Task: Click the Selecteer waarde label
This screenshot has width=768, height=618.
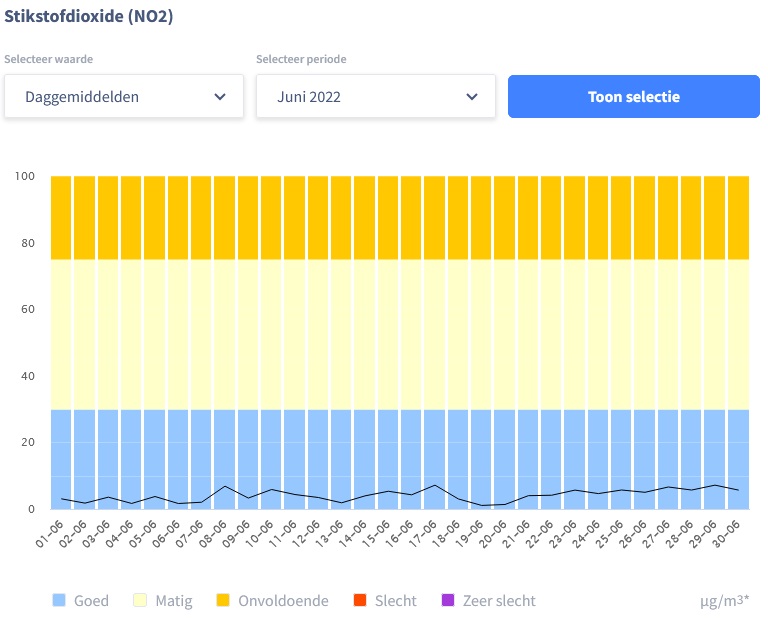Action: (x=48, y=59)
